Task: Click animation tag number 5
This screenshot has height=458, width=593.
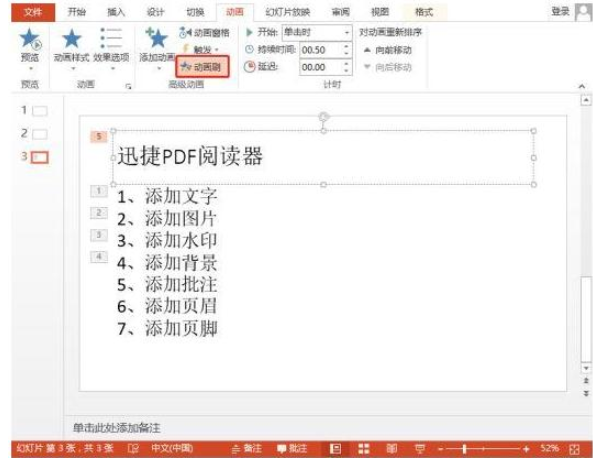Action: [99, 137]
